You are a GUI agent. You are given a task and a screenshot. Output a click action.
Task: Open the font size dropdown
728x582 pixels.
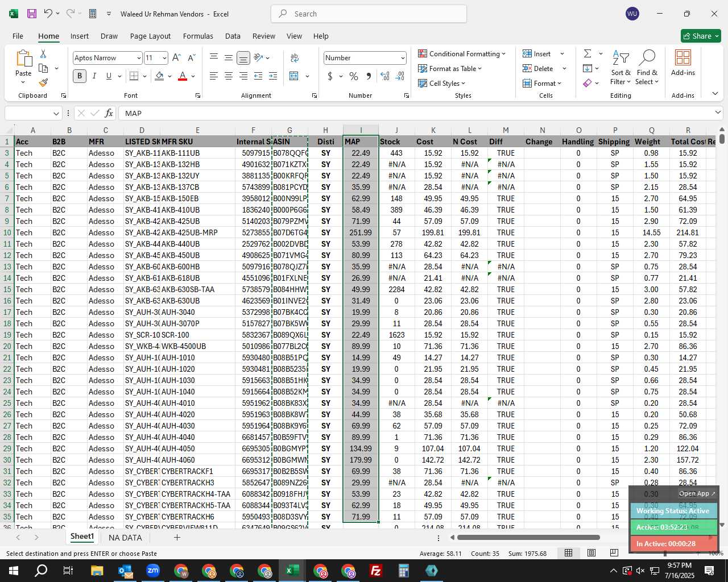164,58
